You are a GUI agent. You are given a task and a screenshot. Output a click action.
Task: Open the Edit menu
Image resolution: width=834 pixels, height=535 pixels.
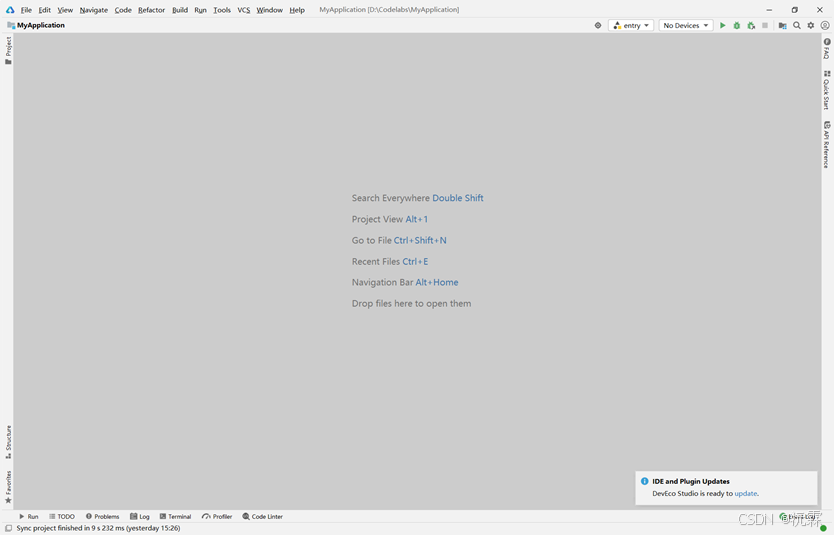click(x=45, y=10)
